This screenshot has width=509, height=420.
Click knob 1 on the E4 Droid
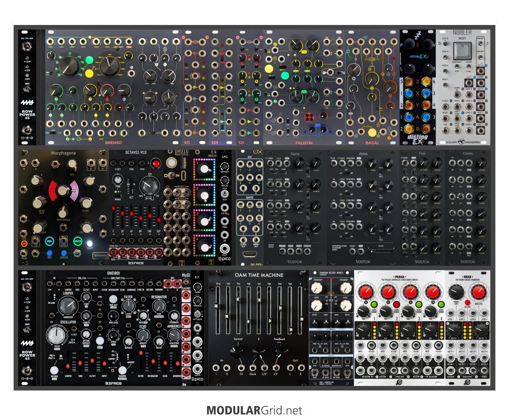[206, 169]
